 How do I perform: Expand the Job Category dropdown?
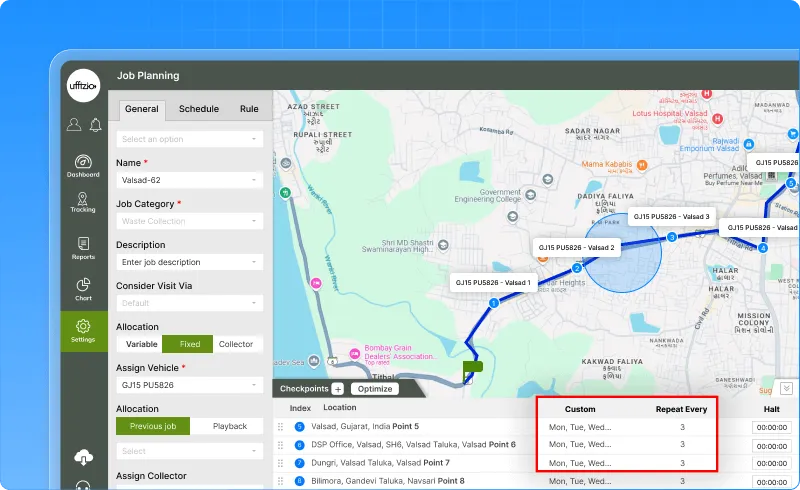point(189,221)
